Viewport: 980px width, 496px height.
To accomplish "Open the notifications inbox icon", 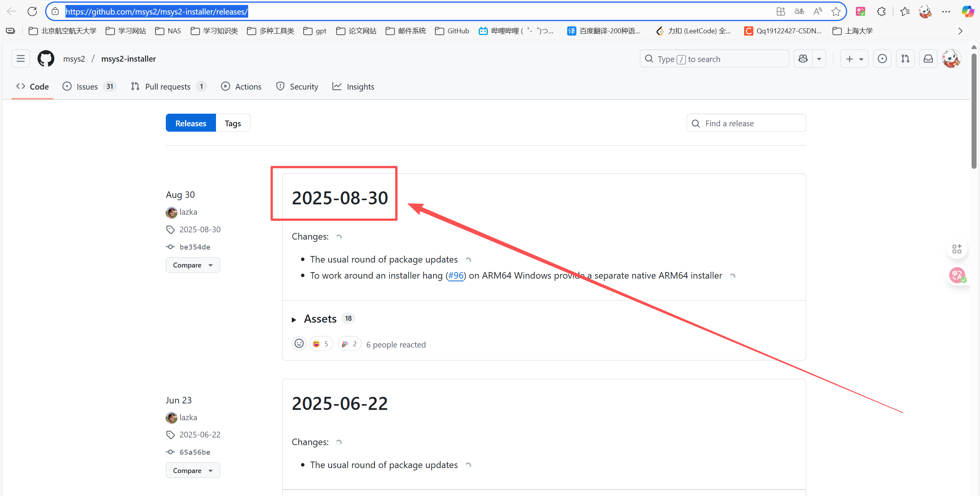I will point(928,59).
